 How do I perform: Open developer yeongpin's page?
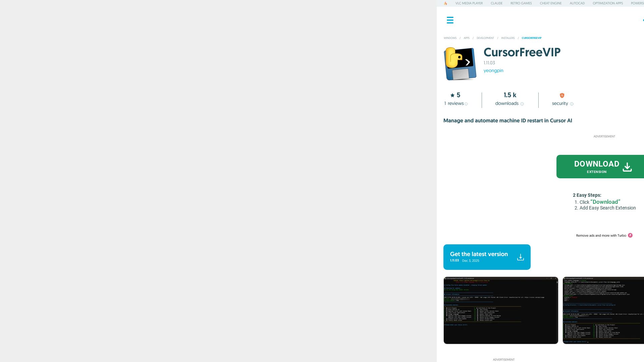click(493, 71)
